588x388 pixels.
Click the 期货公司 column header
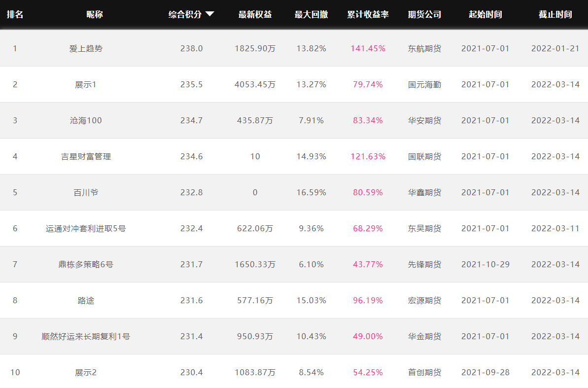424,14
